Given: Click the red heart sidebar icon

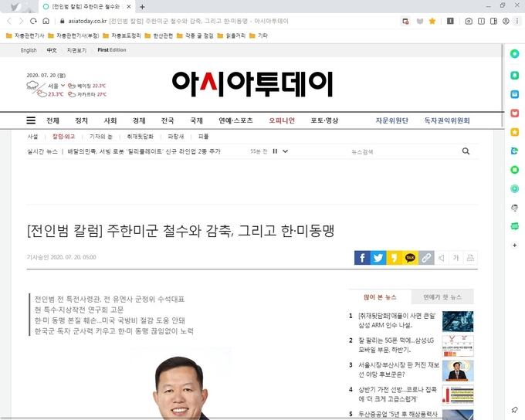Looking at the screenshot, I should (x=515, y=113).
